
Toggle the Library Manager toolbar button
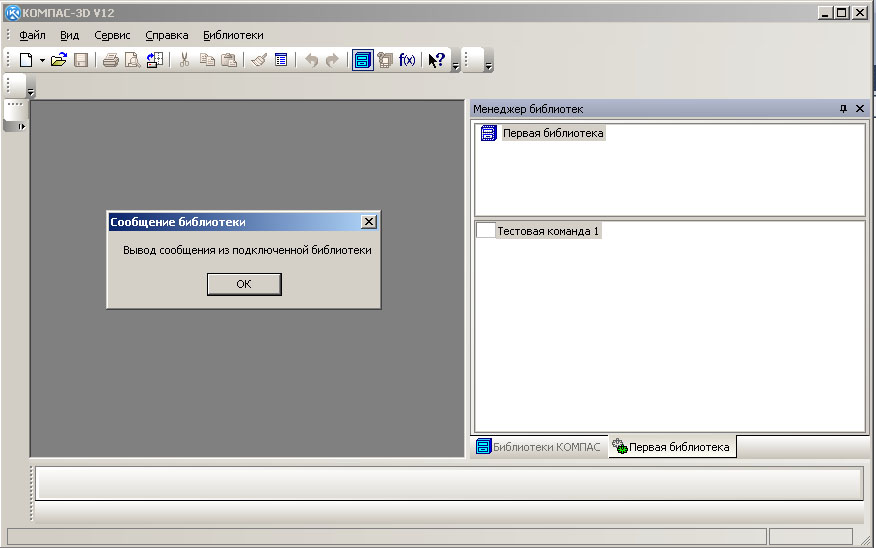362,60
